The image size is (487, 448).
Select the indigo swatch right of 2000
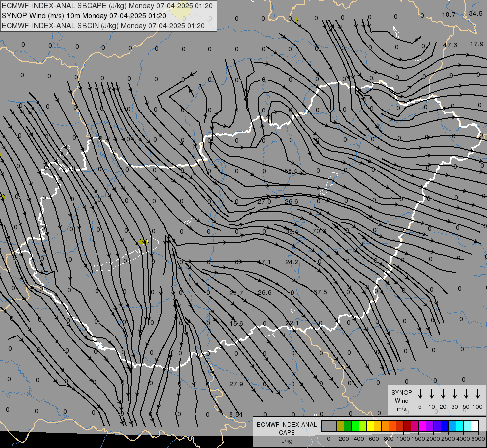437,426
